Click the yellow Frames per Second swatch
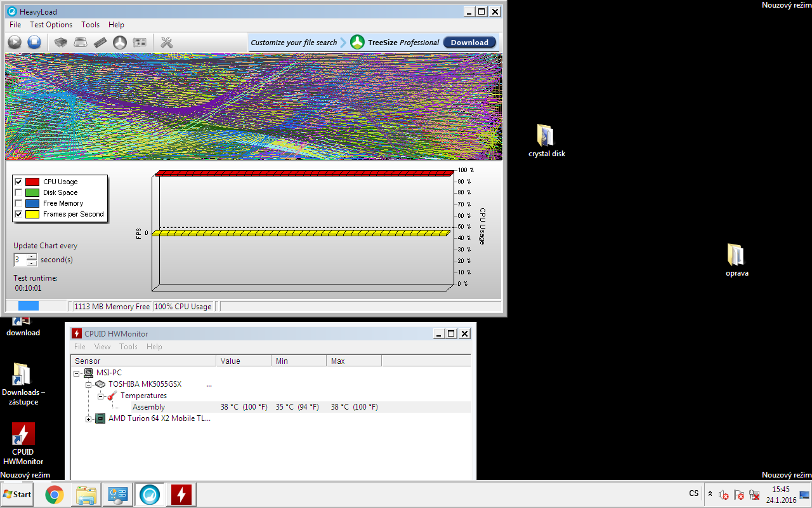This screenshot has width=812, height=508. point(32,215)
